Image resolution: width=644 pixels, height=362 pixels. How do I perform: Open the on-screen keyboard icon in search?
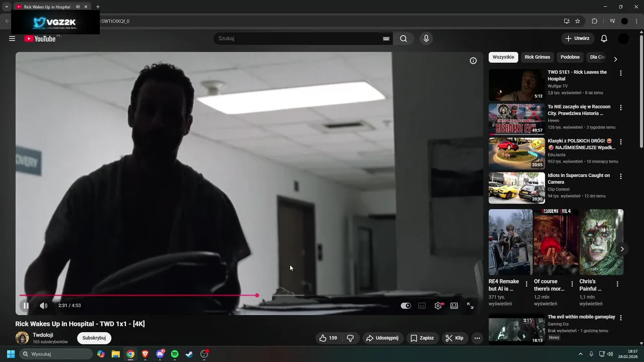(x=386, y=39)
